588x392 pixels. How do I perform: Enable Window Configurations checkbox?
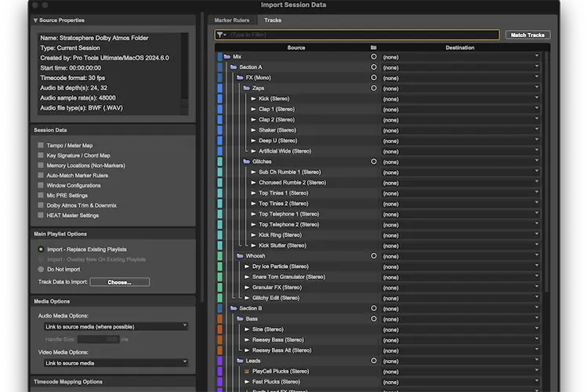(41, 185)
